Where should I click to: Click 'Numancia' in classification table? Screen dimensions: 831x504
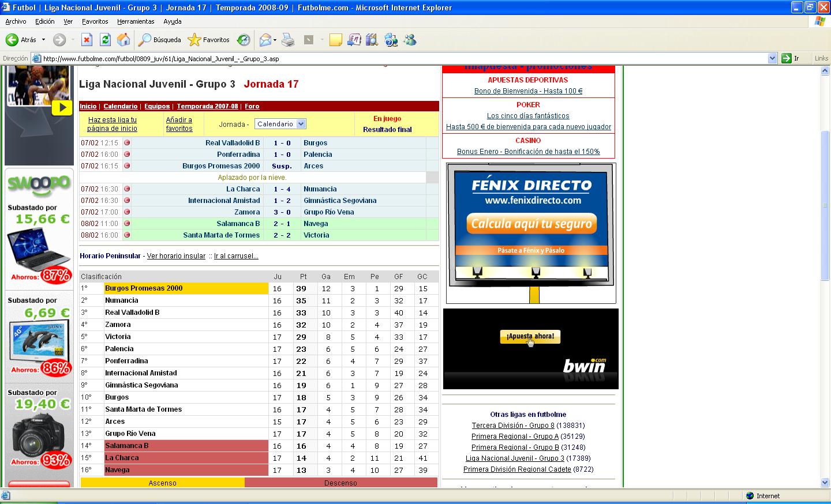pyautogui.click(x=121, y=300)
